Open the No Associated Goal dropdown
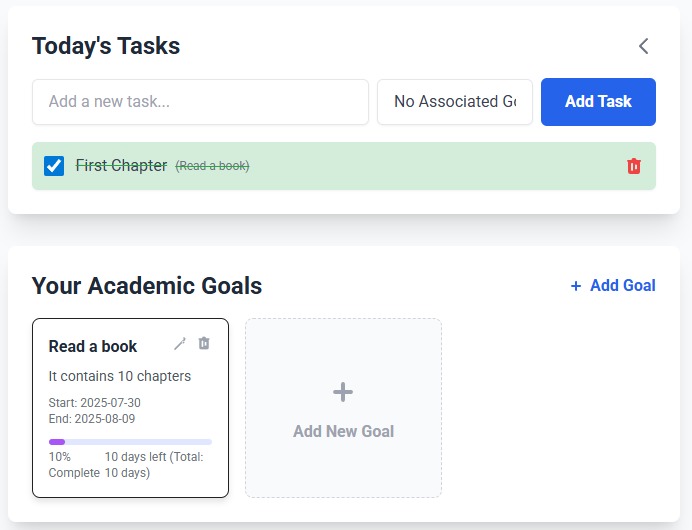692x530 pixels. point(455,102)
